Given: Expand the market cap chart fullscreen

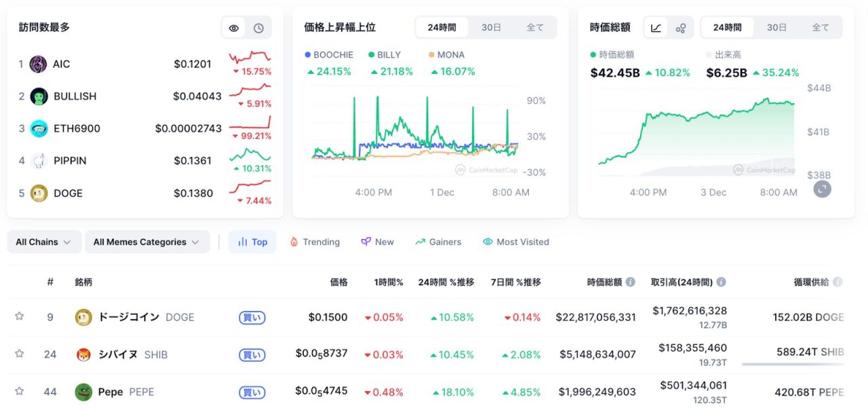Looking at the screenshot, I should [822, 189].
